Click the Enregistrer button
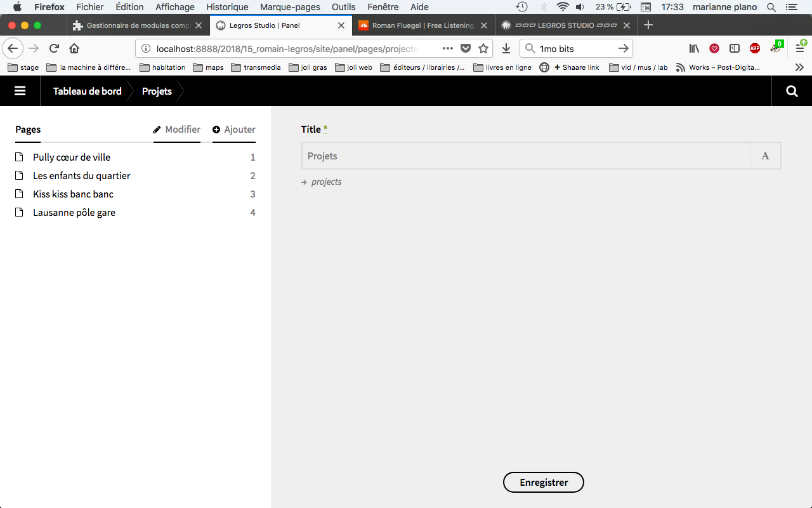812x508 pixels. point(543,483)
